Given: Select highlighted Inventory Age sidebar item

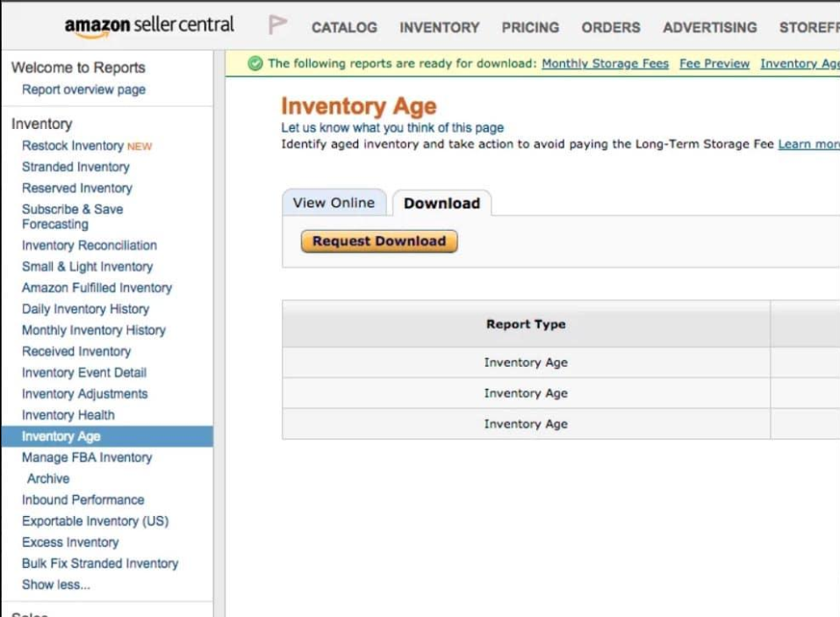Looking at the screenshot, I should tap(107, 436).
